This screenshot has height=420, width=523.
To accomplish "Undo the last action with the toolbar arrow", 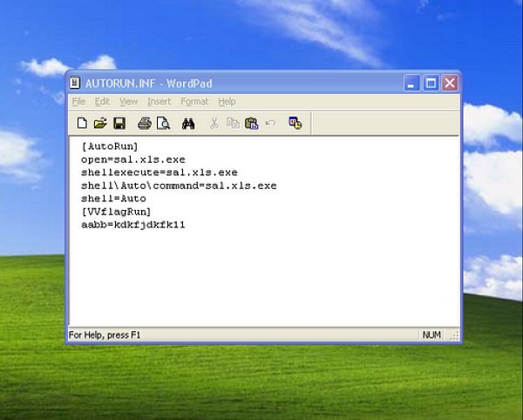I will coord(270,124).
